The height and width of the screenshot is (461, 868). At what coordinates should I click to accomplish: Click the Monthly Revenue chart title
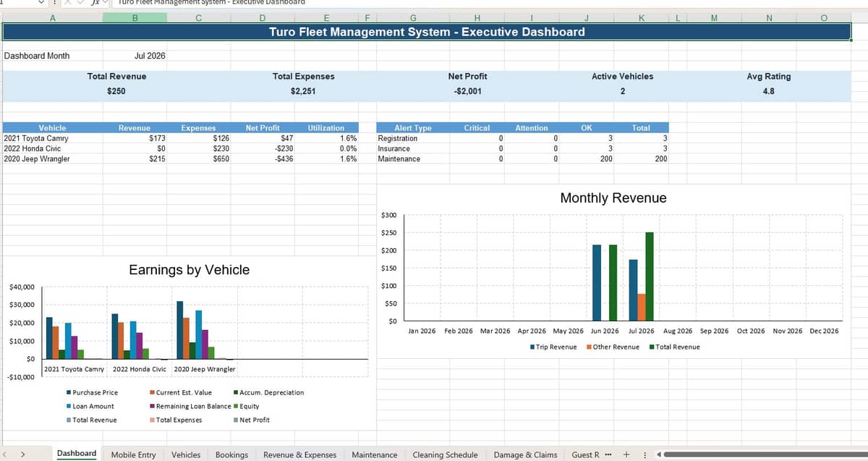tap(613, 198)
